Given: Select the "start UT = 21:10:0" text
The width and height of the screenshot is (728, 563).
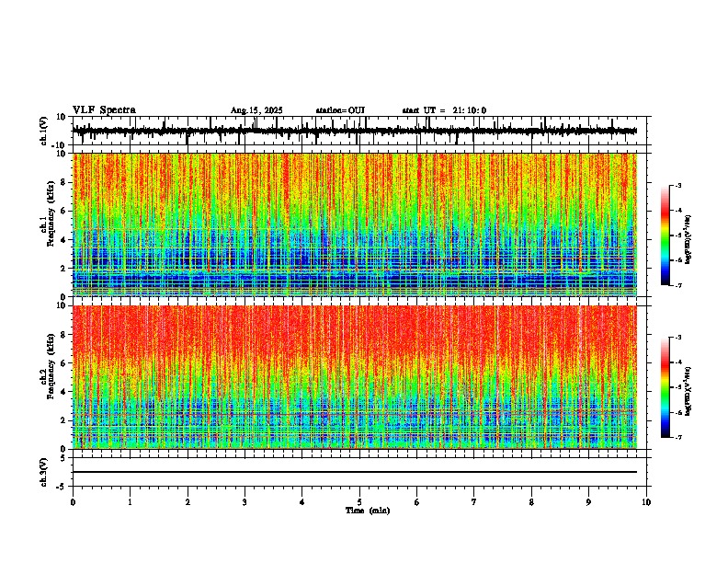Looking at the screenshot, I should [444, 110].
